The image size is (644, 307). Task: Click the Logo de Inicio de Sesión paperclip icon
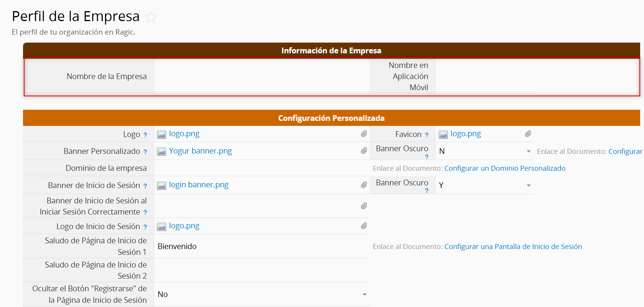(364, 226)
